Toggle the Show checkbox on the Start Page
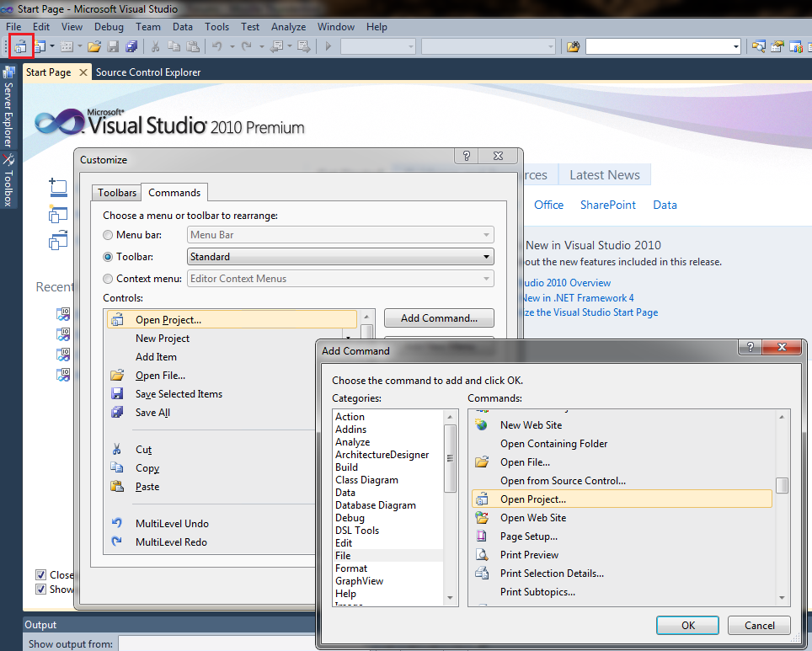The image size is (812, 651). pyautogui.click(x=41, y=590)
